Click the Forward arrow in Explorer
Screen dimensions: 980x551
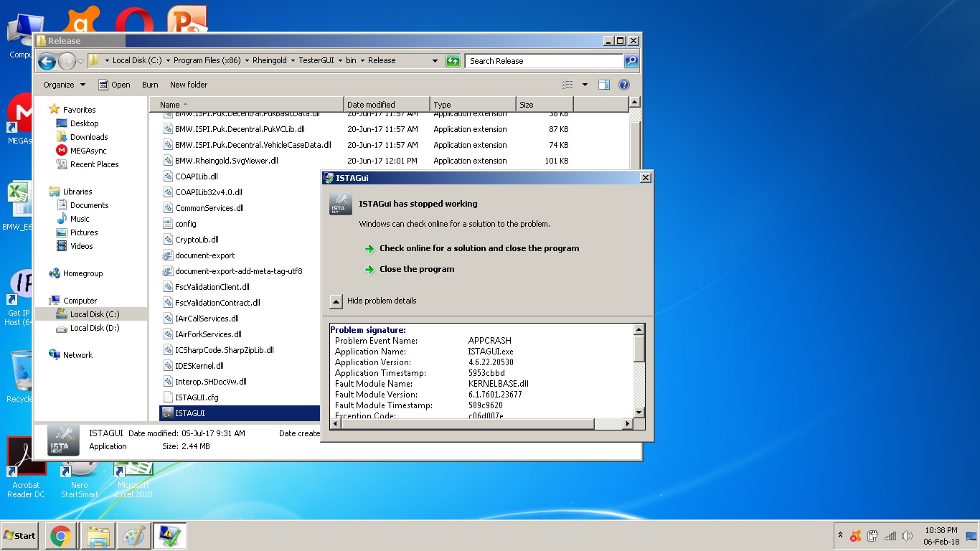[67, 61]
